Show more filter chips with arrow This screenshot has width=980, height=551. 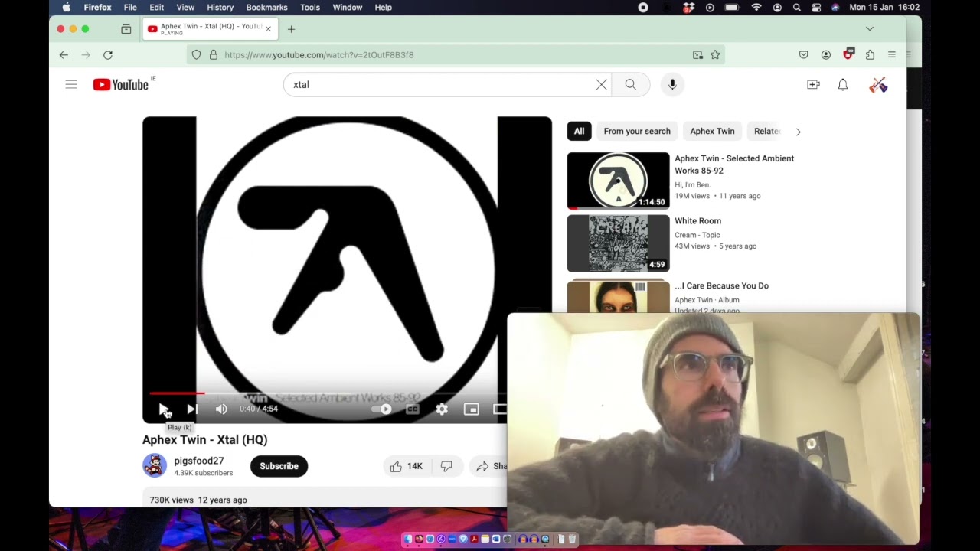[x=798, y=132]
